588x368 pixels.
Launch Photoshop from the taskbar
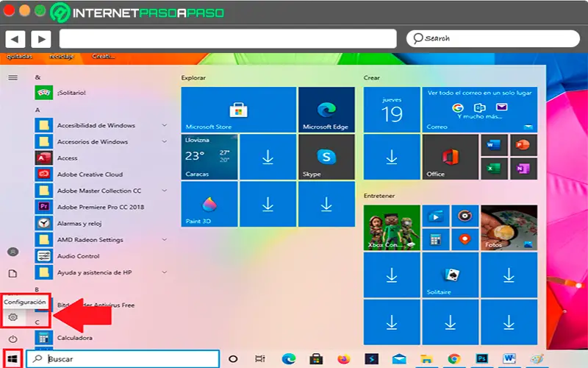pyautogui.click(x=482, y=359)
